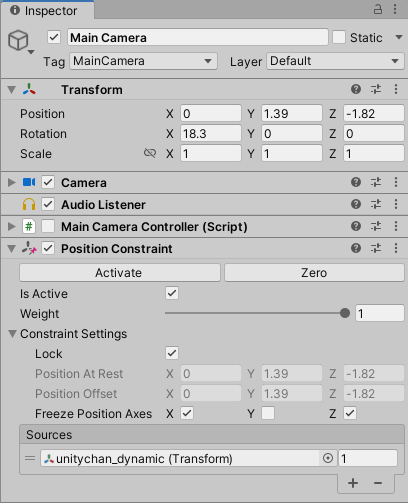Open the Tag dropdown showing MainCamera
Viewport: 408px width, 503px height.
143,61
